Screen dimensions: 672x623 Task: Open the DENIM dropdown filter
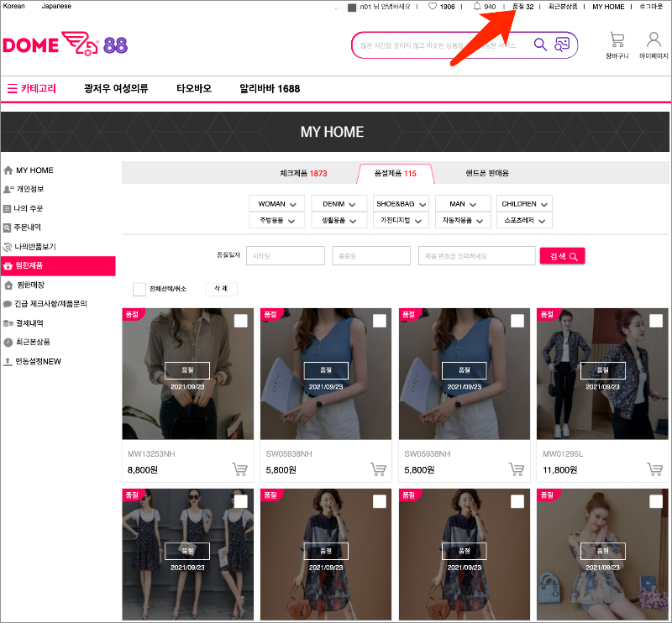coord(339,204)
